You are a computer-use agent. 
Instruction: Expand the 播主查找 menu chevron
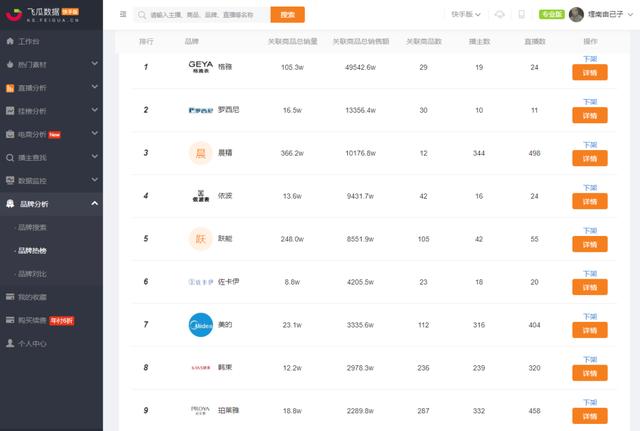point(95,157)
